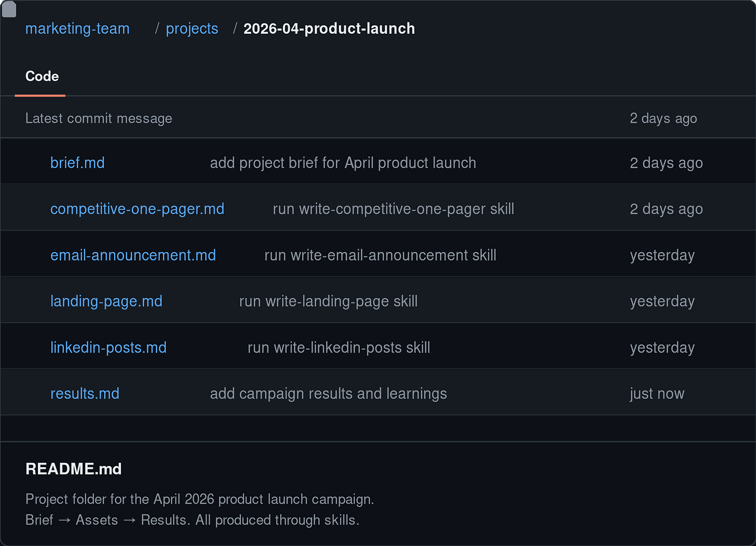This screenshot has width=756, height=546.
Task: Open the email-announcement.md file
Action: tap(133, 255)
